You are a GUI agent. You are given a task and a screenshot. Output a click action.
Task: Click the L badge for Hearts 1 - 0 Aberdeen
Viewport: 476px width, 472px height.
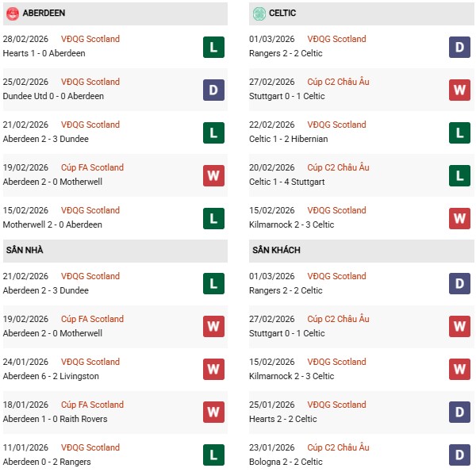[213, 47]
